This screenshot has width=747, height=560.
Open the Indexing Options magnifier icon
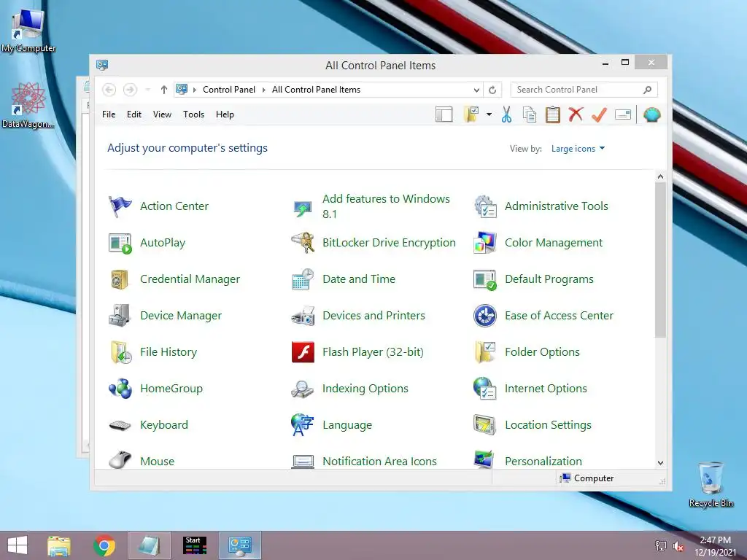(x=302, y=389)
